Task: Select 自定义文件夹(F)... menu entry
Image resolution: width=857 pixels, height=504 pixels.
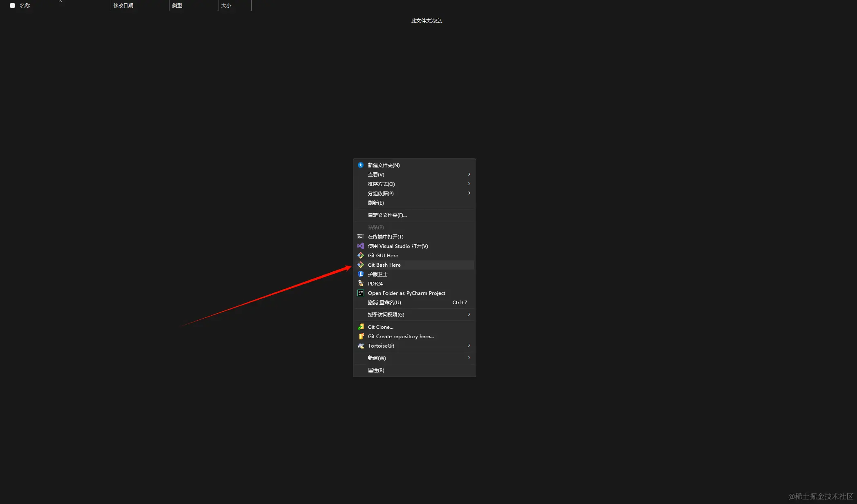Action: [387, 215]
